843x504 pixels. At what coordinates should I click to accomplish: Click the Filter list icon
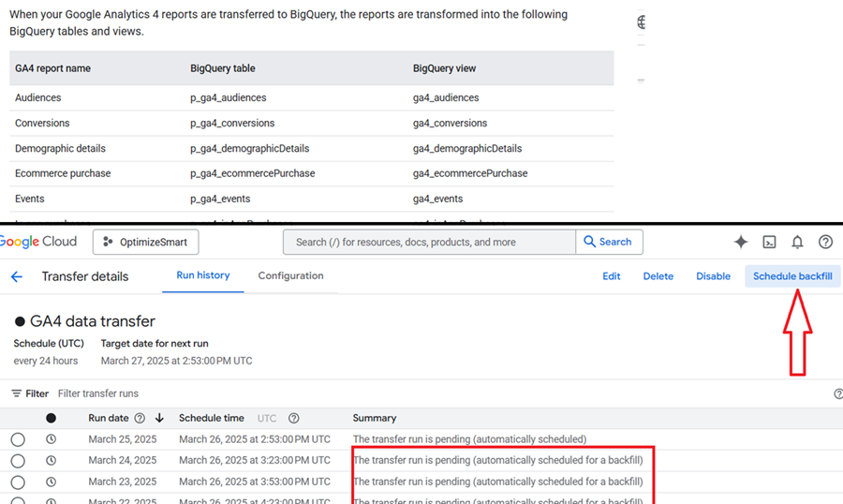(x=17, y=393)
